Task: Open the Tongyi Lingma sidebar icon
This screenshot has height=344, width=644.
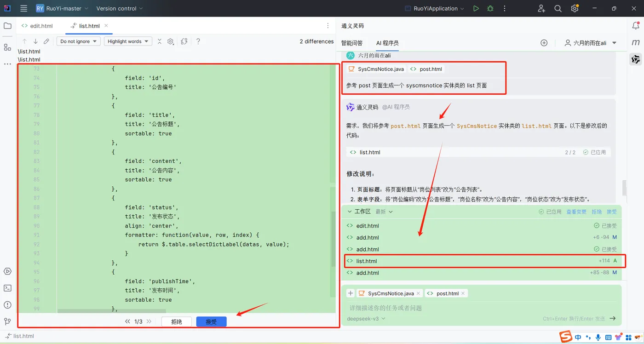Action: point(636,59)
